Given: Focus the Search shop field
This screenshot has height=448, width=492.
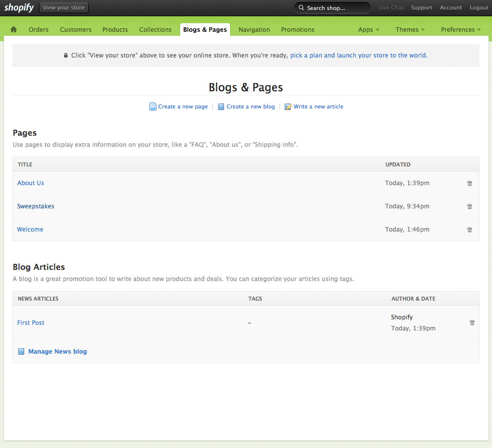Looking at the screenshot, I should (332, 8).
